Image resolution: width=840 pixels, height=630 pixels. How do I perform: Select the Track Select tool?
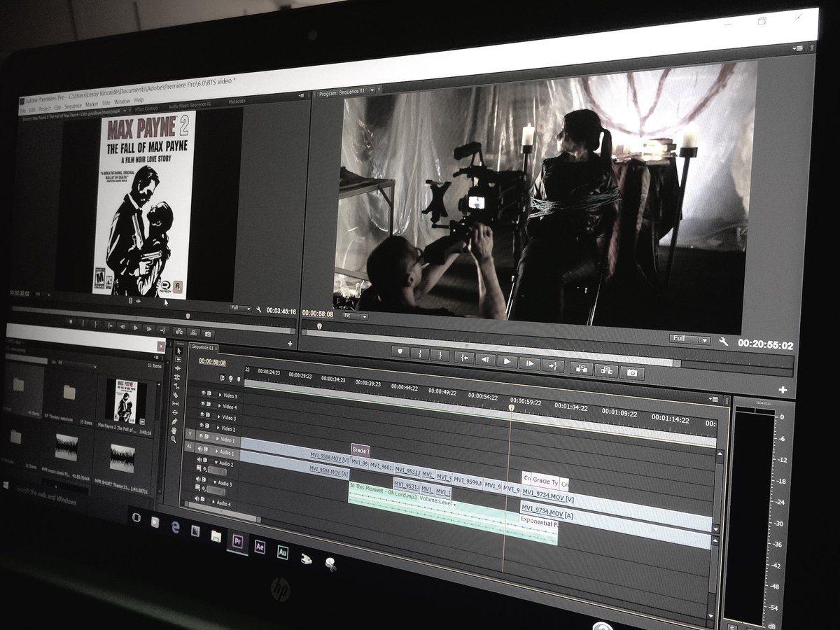click(178, 359)
